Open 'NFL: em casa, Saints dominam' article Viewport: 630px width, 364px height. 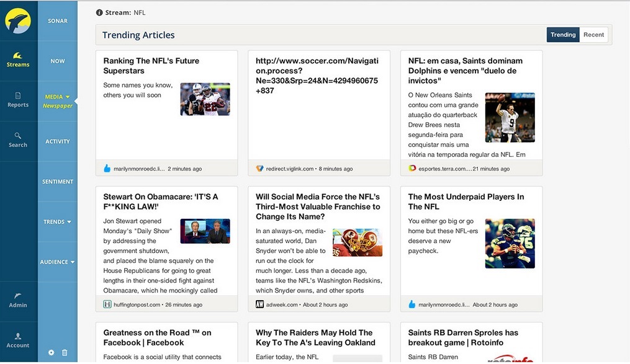click(466, 71)
